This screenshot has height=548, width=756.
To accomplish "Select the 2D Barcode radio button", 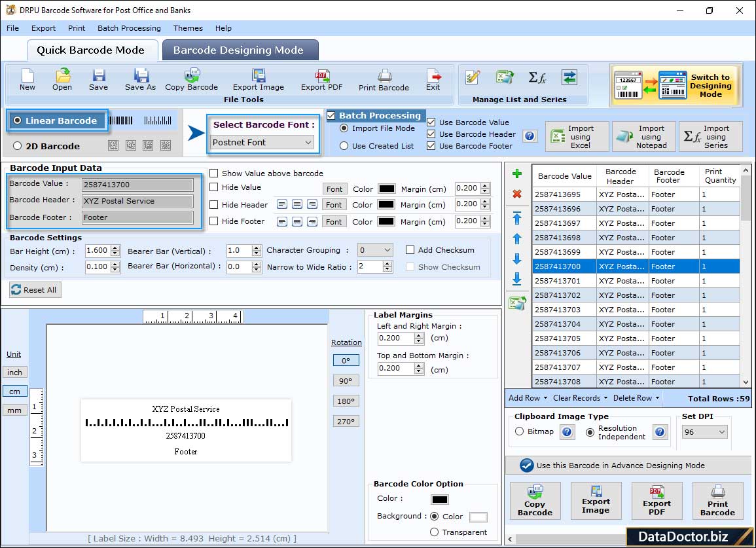I will [18, 146].
